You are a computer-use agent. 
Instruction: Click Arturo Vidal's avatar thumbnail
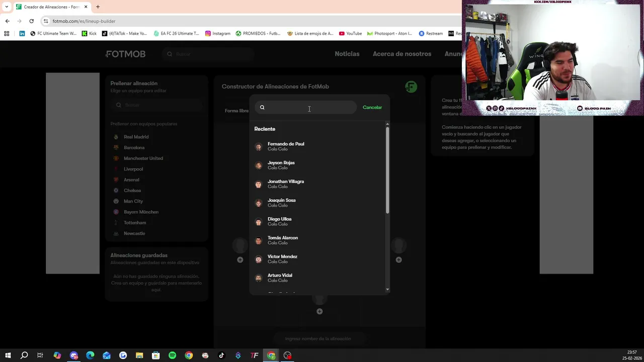(x=259, y=278)
